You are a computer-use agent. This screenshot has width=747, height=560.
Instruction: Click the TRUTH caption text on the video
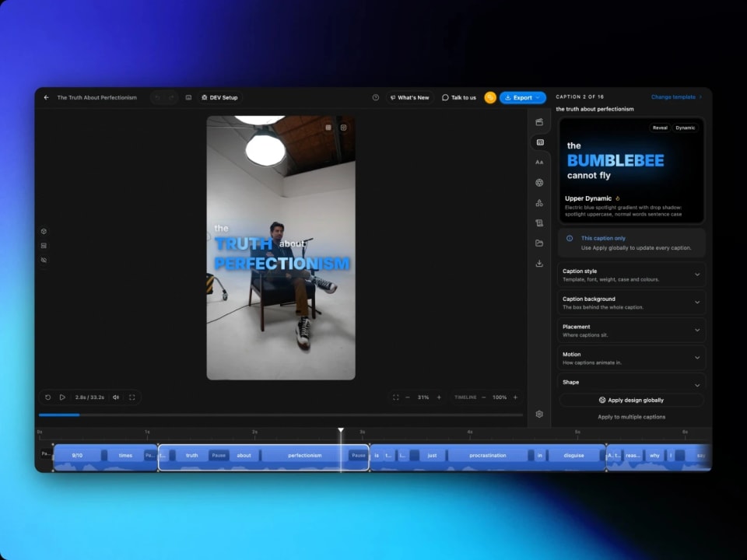point(244,244)
